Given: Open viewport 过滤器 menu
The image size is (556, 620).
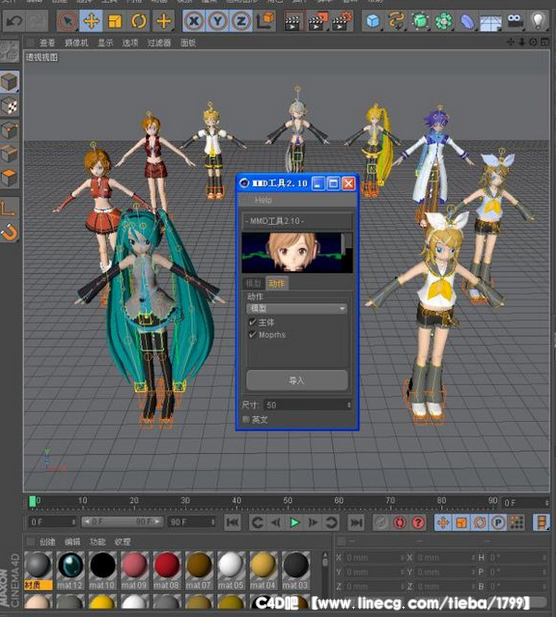Looking at the screenshot, I should click(x=159, y=43).
